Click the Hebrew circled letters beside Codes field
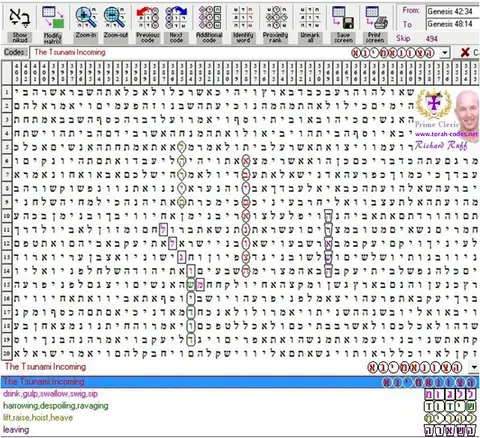 (393, 53)
